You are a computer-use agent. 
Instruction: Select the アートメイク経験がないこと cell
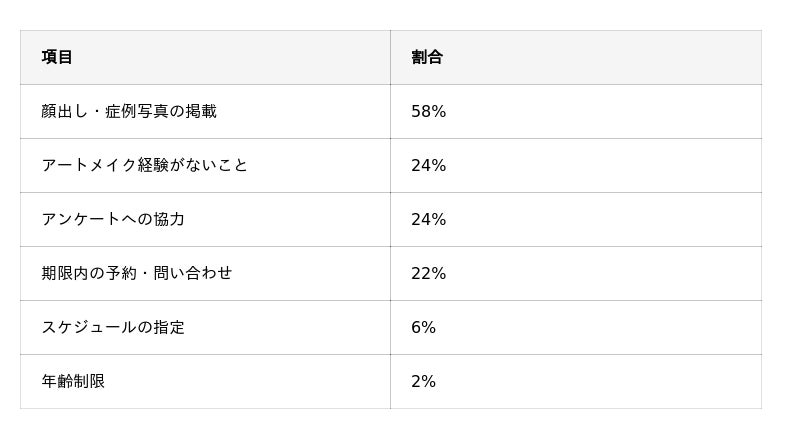(144, 165)
